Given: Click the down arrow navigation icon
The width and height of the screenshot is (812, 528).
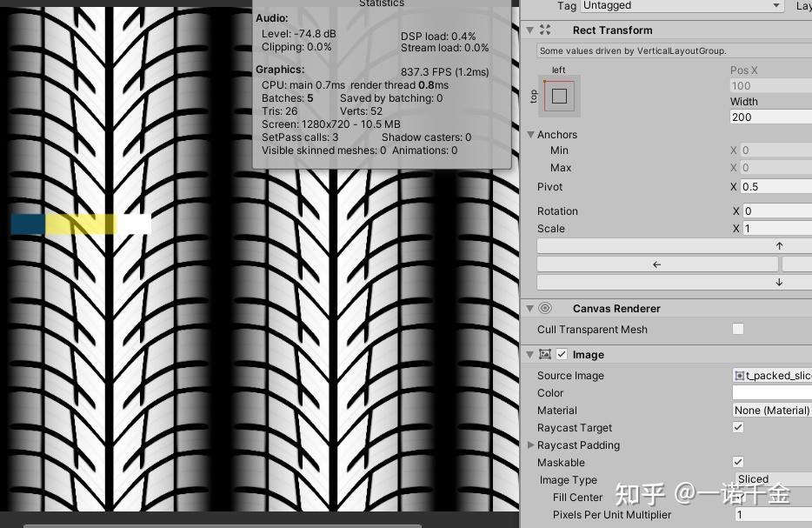Looking at the screenshot, I should 780,281.
